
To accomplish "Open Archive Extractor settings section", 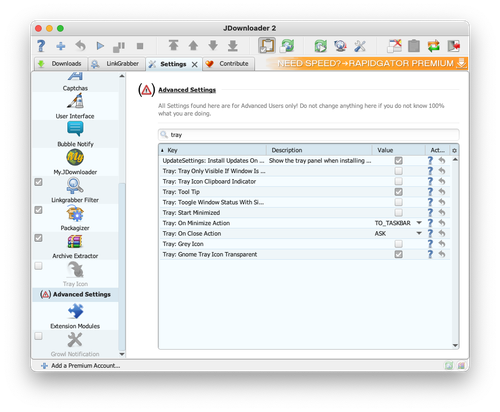I will coord(75,246).
